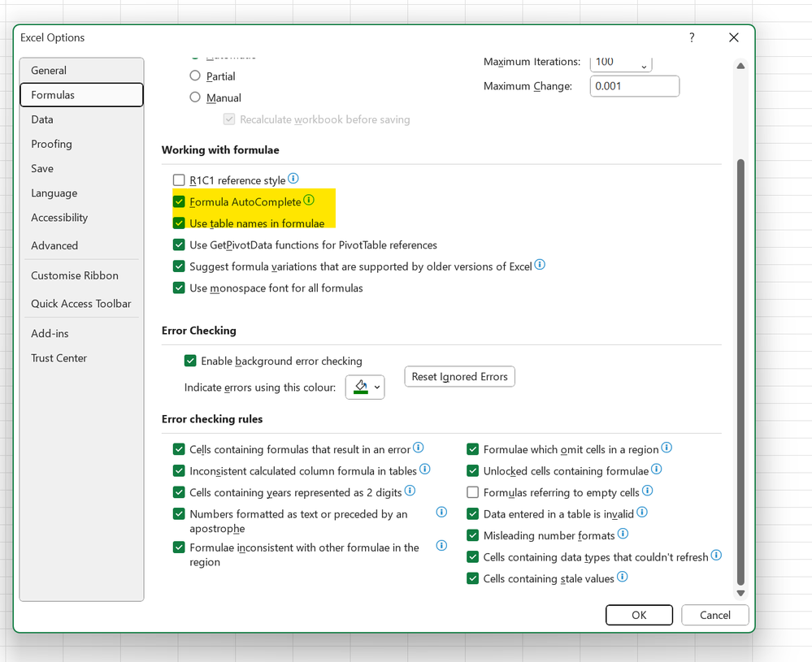Click info icon next to Formula AutoComplete

point(309,200)
